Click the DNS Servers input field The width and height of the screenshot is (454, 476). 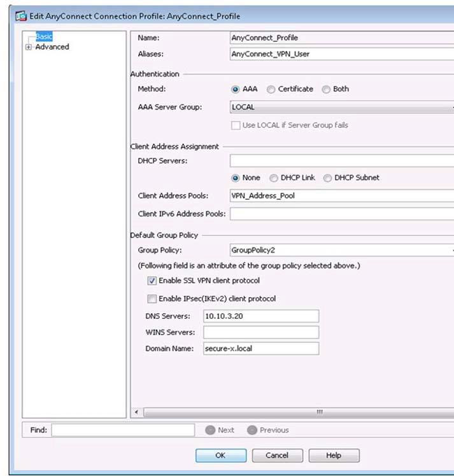(x=260, y=316)
